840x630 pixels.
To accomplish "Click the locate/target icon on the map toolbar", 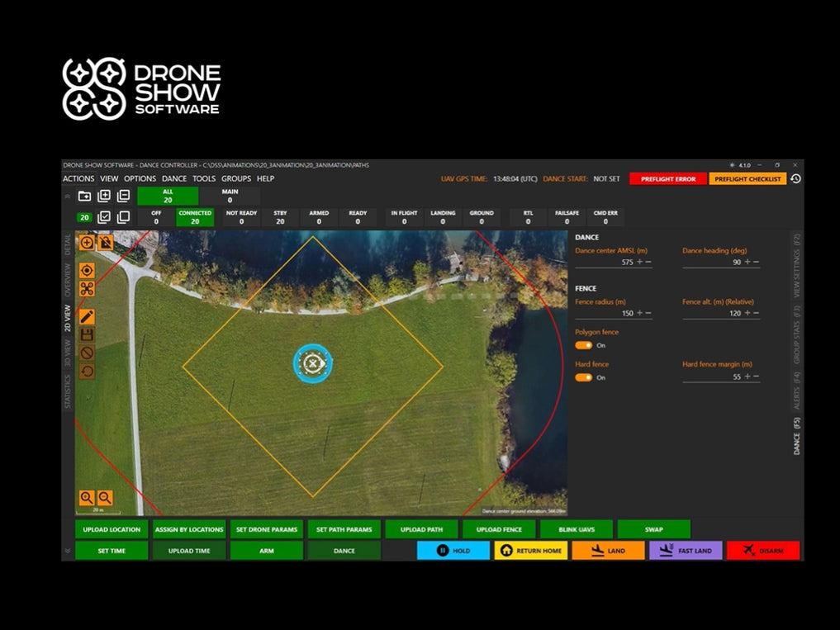I will pos(86,271).
